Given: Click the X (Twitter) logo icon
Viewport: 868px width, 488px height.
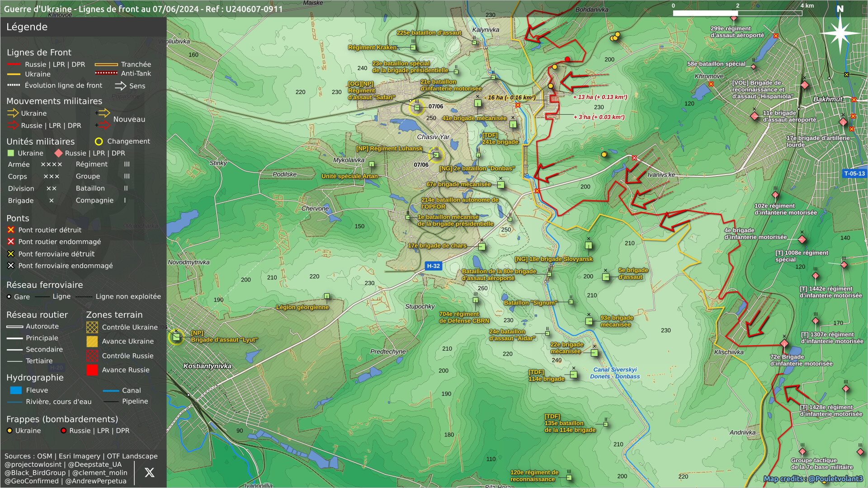Looking at the screenshot, I should 149,473.
